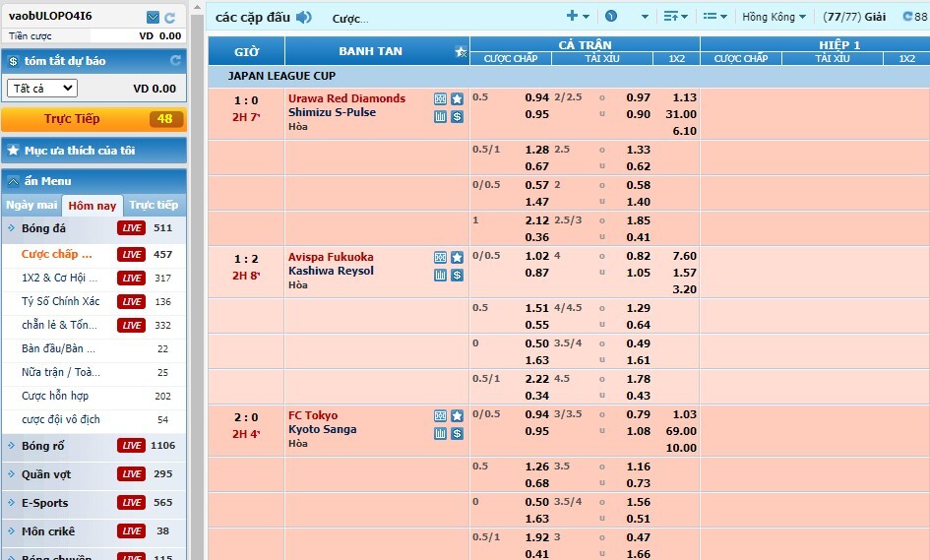
Task: Open the envelope message icon beside username
Action: pos(153,17)
